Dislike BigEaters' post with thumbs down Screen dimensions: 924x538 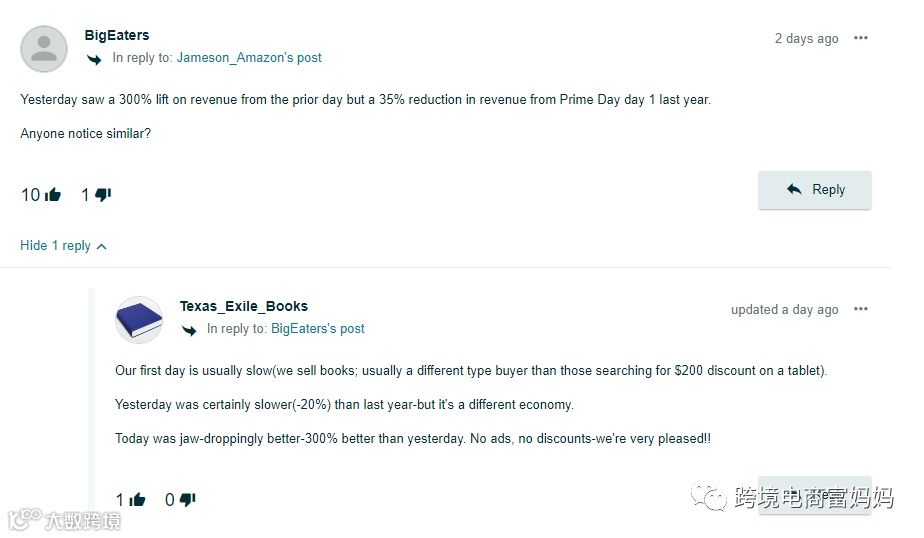[103, 195]
